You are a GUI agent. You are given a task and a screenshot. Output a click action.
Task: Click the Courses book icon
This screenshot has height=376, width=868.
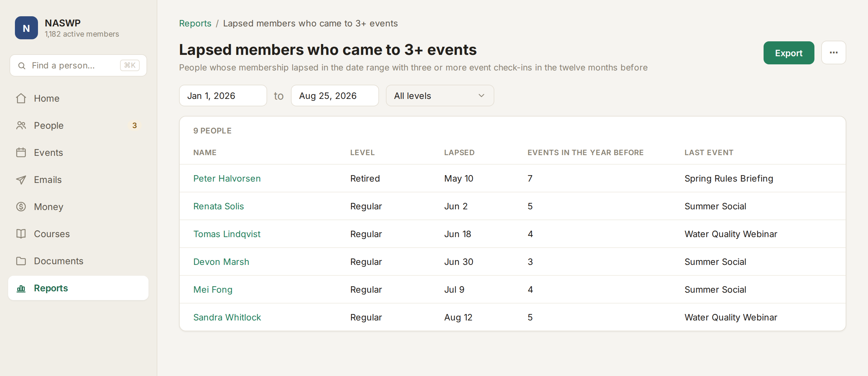click(x=21, y=234)
